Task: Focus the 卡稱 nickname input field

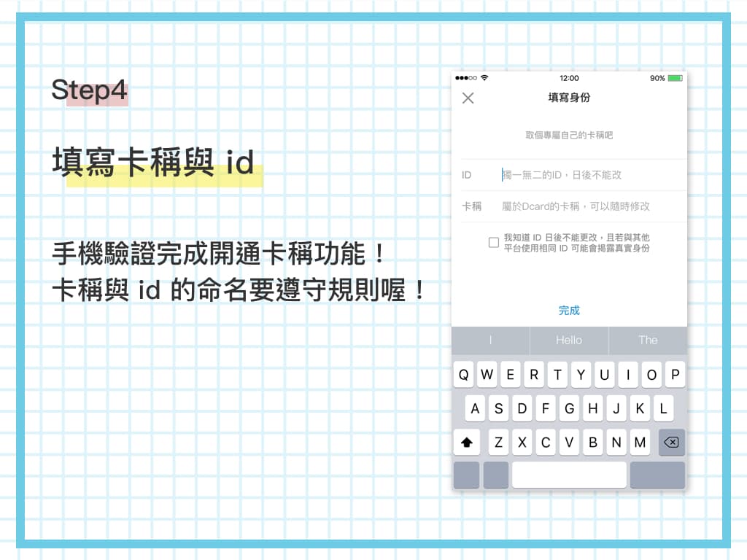Action: tap(593, 206)
